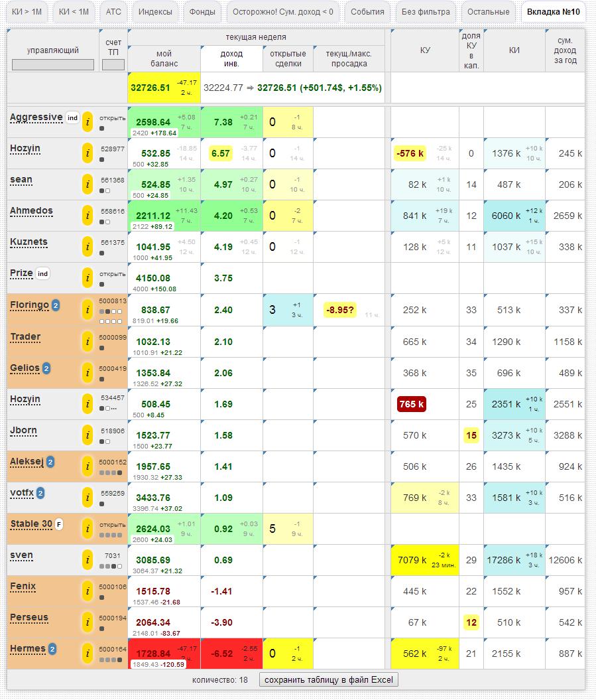
Task: Open Fenix info icon
Action: (x=88, y=591)
